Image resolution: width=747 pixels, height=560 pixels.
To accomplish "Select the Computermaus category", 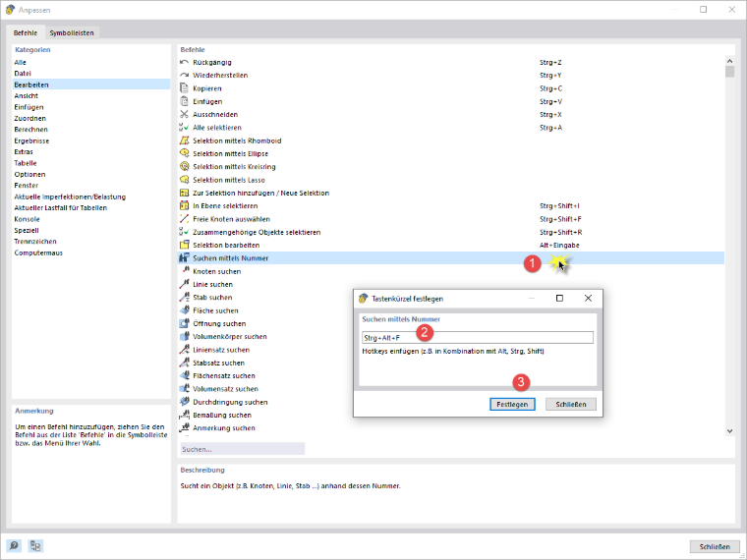I will point(91,252).
